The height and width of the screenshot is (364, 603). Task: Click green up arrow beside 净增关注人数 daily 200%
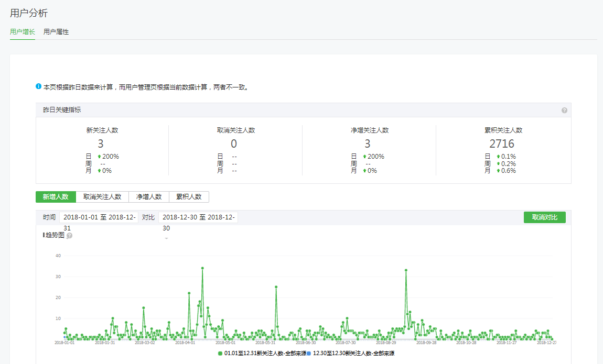click(x=364, y=157)
